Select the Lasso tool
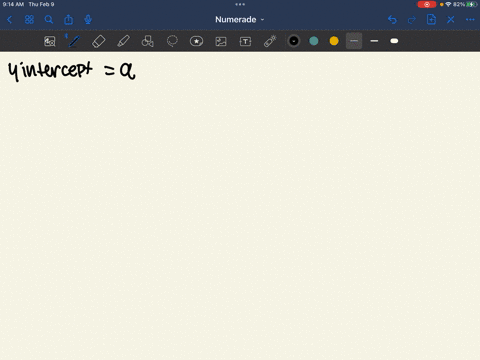480x360 pixels. tap(172, 41)
